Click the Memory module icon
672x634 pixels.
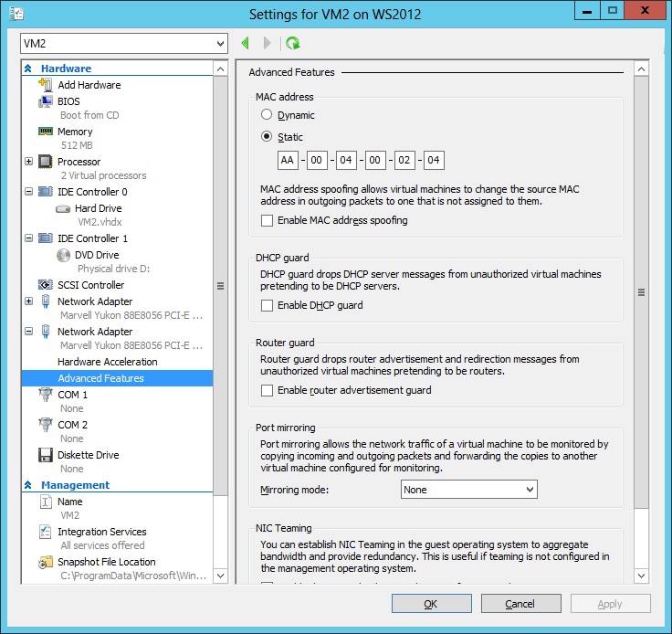click(46, 132)
